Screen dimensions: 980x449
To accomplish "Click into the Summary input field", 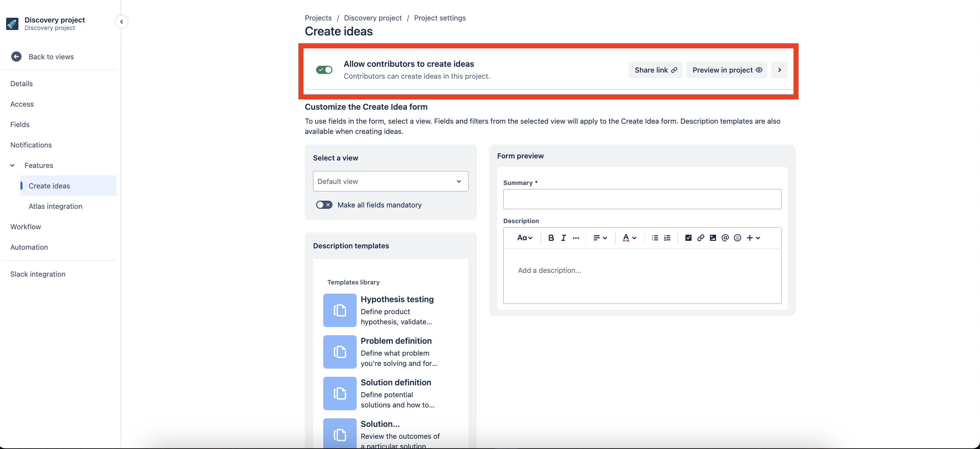I will tap(642, 199).
